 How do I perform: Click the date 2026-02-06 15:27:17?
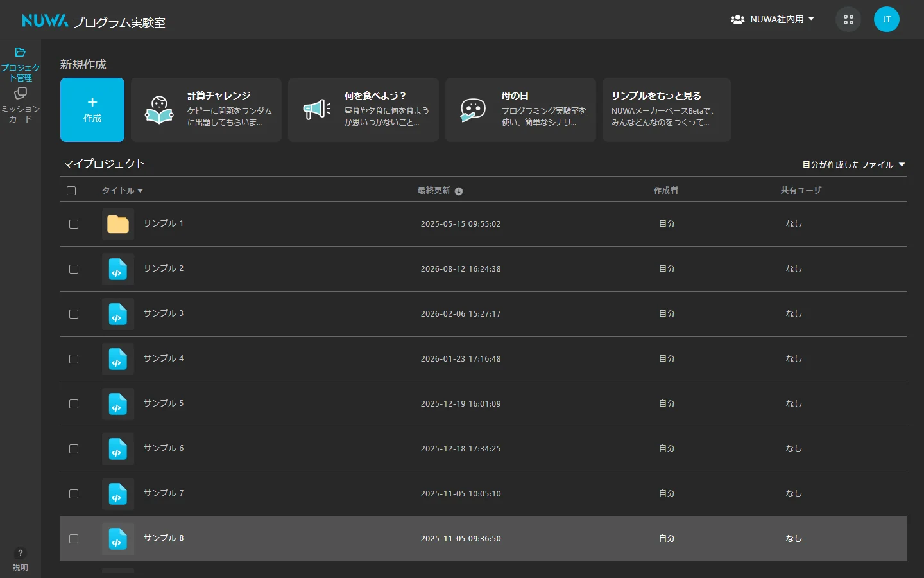click(461, 314)
